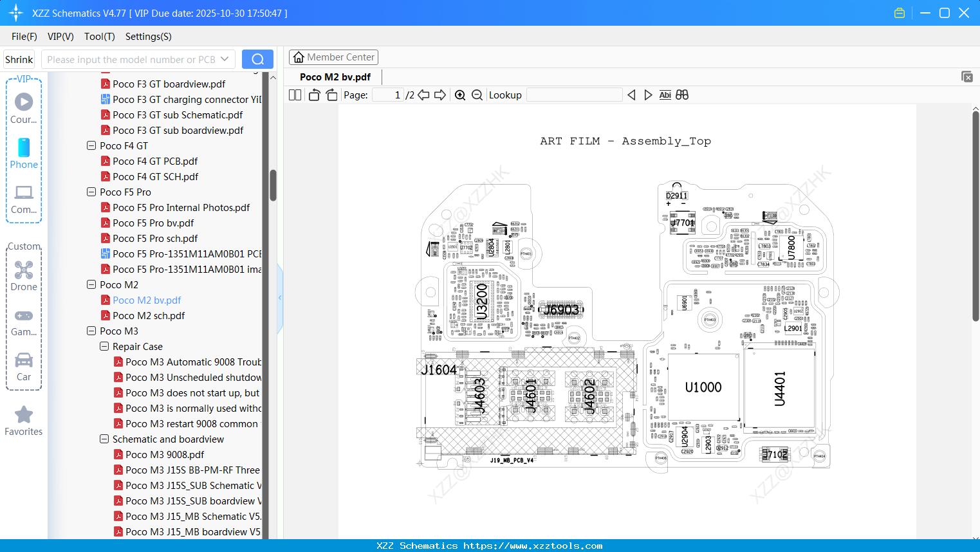Click the Member Center button

[x=333, y=57]
